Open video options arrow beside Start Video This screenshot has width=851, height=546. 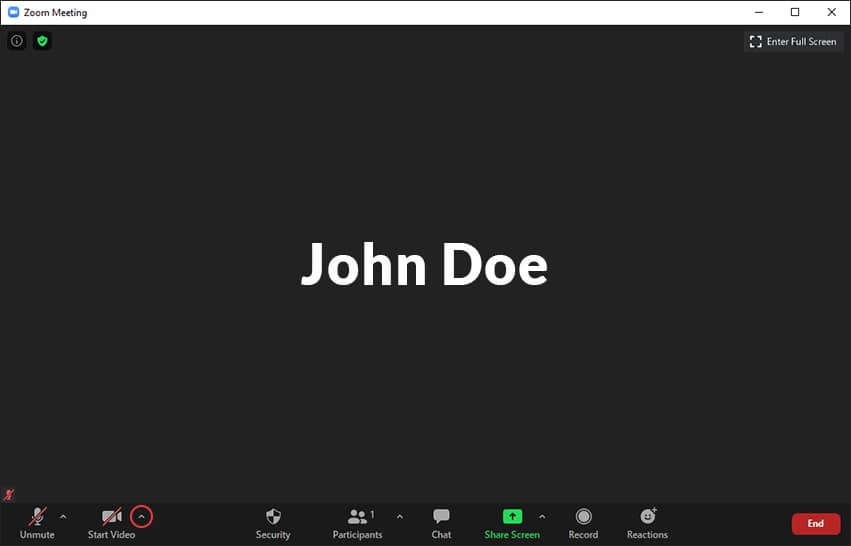tap(142, 517)
